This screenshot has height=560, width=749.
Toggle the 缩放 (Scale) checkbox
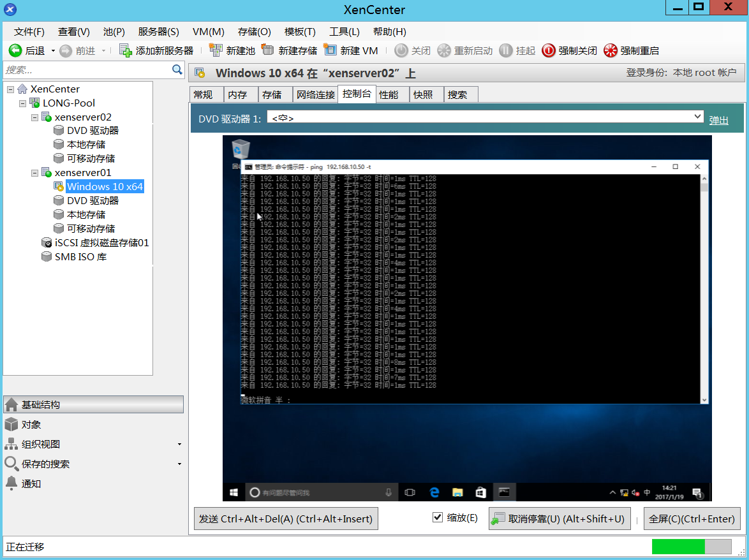[438, 517]
